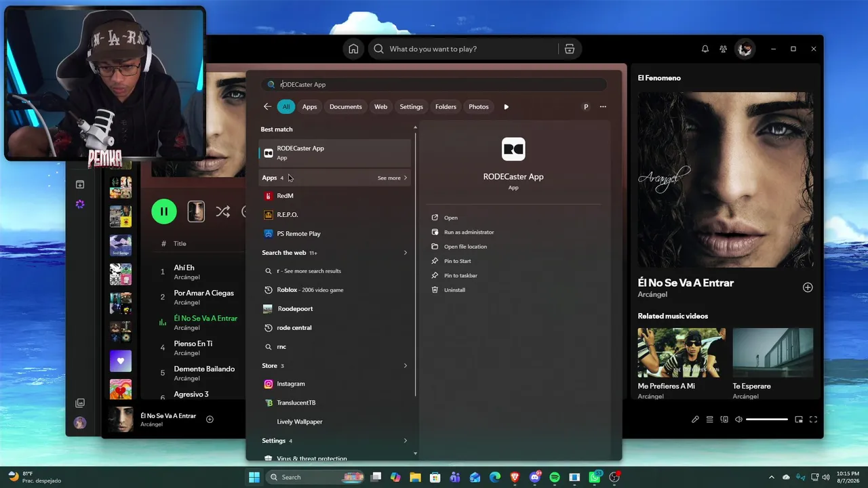The image size is (868, 488).
Task: Open the Browse icon in Spotify search bar
Action: (570, 49)
